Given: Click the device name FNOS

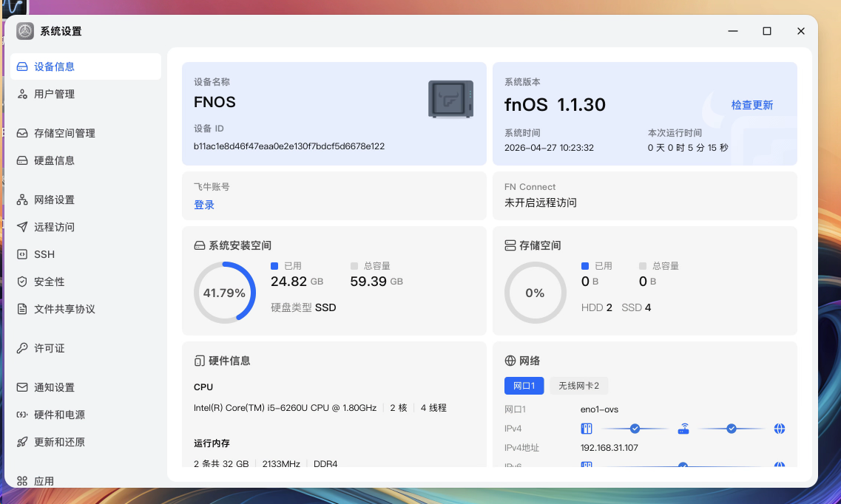Looking at the screenshot, I should [x=215, y=102].
